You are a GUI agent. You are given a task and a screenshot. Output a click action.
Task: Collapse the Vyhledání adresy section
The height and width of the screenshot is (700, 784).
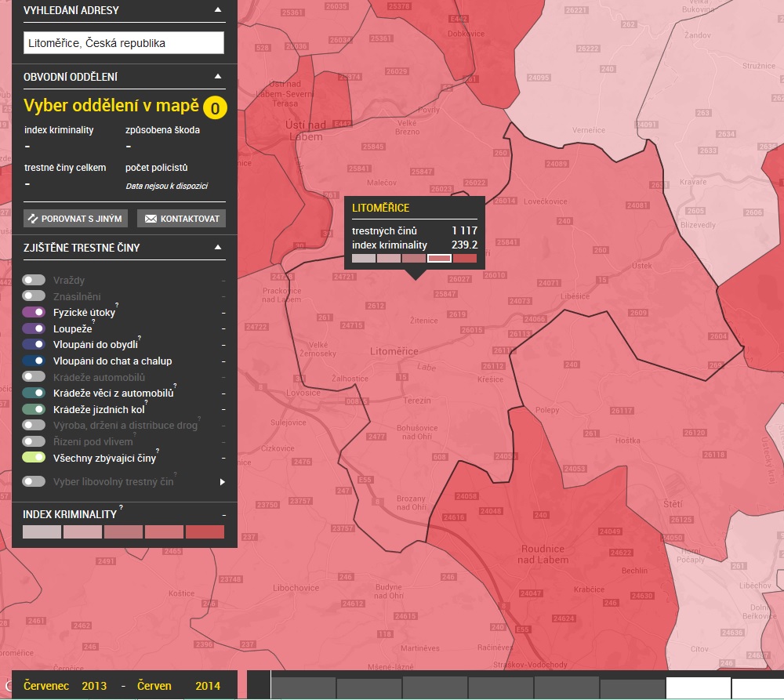click(x=218, y=10)
